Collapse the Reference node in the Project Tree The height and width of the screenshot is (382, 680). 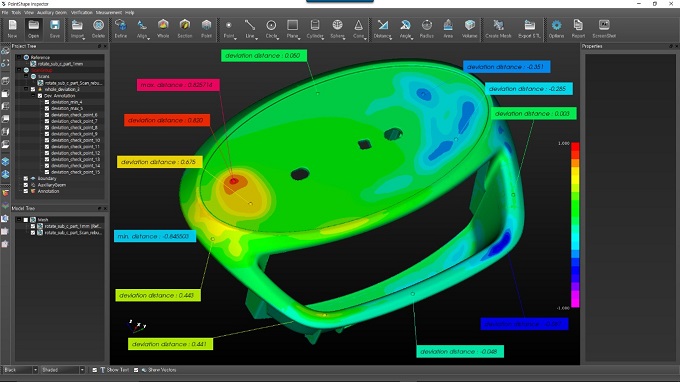click(19, 57)
